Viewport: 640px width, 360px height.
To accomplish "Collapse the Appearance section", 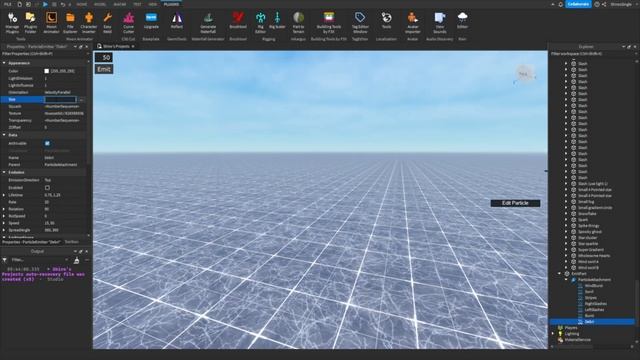I will click(4, 63).
